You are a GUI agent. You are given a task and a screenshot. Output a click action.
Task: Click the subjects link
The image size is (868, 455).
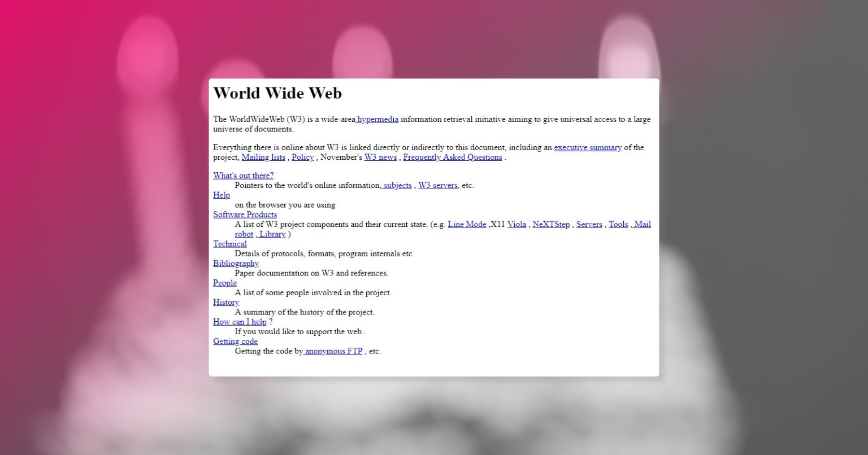[397, 185]
